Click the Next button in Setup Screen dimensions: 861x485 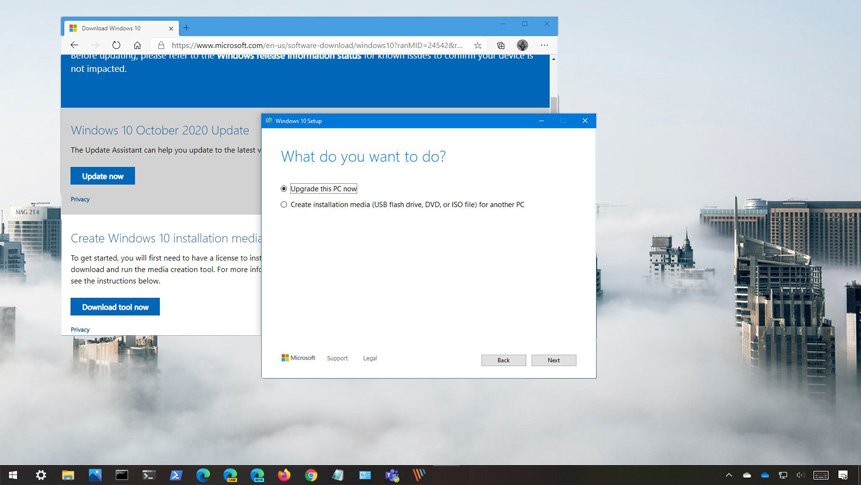[553, 360]
